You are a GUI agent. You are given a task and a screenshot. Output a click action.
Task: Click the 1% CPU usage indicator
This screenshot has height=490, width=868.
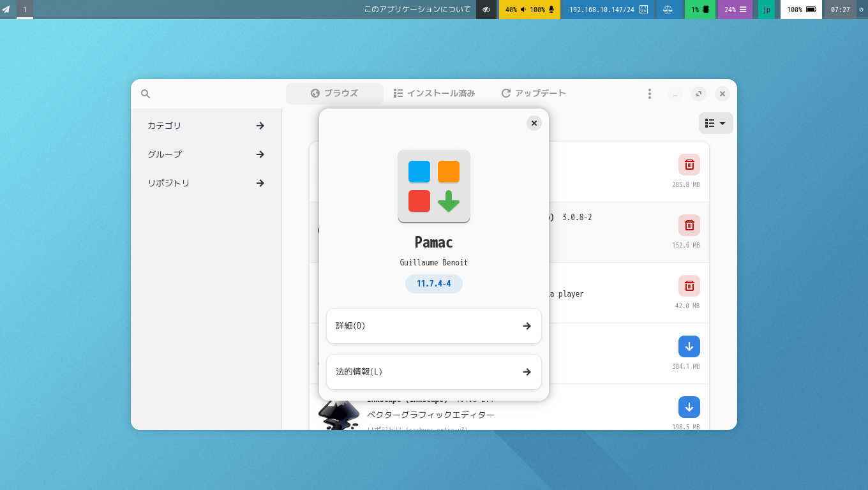pyautogui.click(x=700, y=10)
